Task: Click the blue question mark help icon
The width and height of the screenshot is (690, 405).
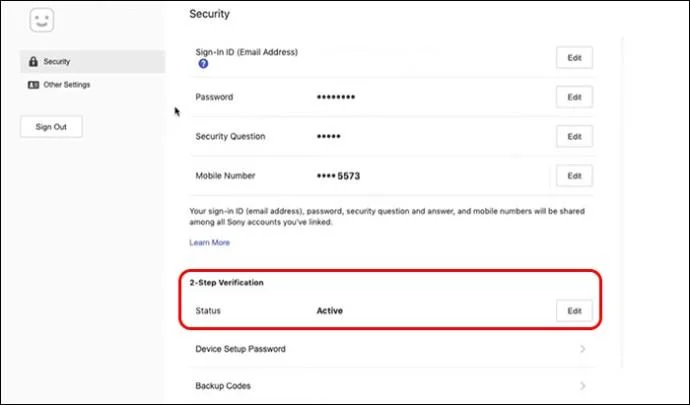Action: point(203,64)
